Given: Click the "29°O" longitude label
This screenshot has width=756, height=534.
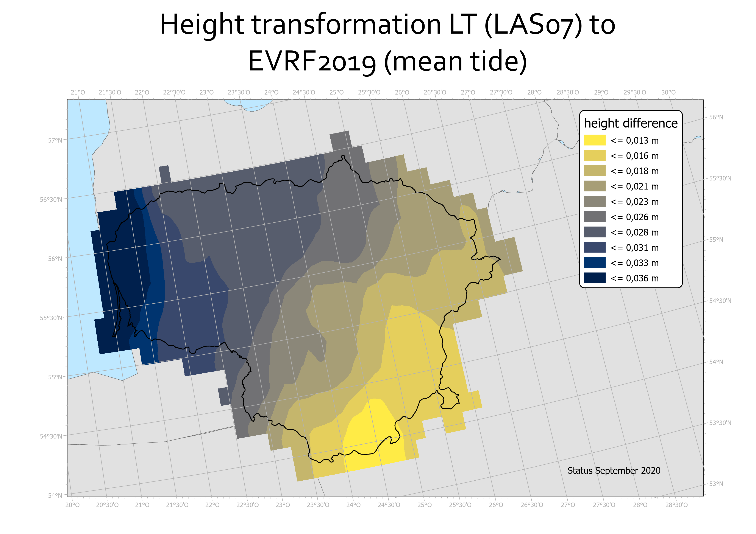Looking at the screenshot, I should [x=601, y=92].
